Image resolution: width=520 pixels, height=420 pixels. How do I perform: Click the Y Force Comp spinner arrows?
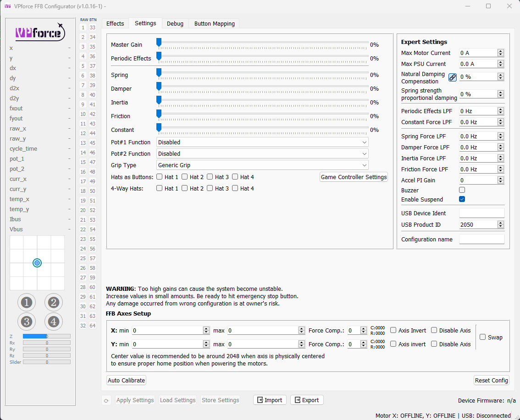point(364,344)
